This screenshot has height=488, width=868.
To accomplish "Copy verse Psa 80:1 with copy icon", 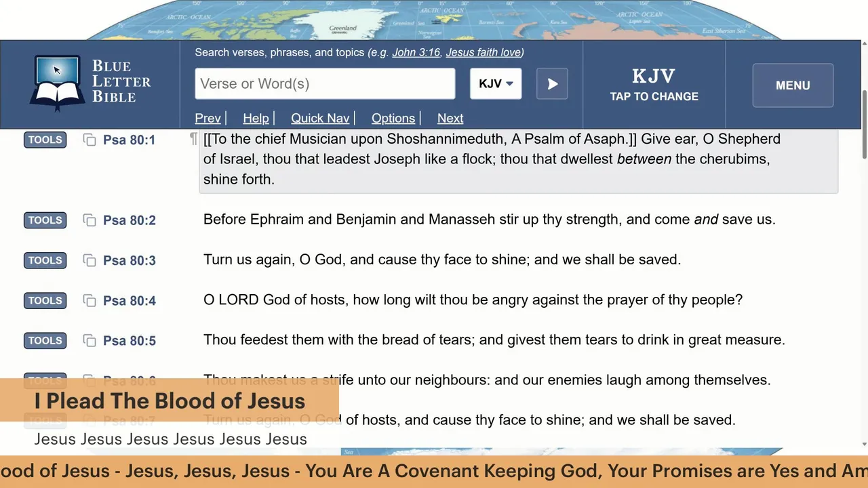I will click(x=90, y=140).
